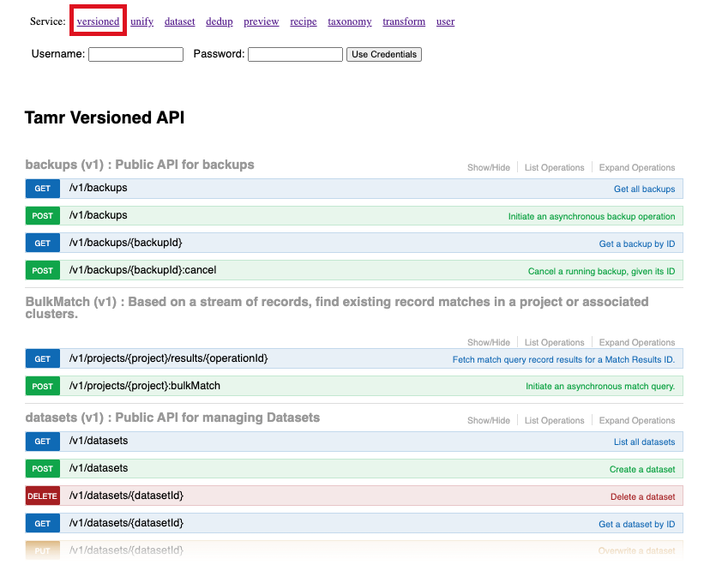Open the dedup service link
Image resolution: width=728 pixels, height=565 pixels.
click(220, 21)
